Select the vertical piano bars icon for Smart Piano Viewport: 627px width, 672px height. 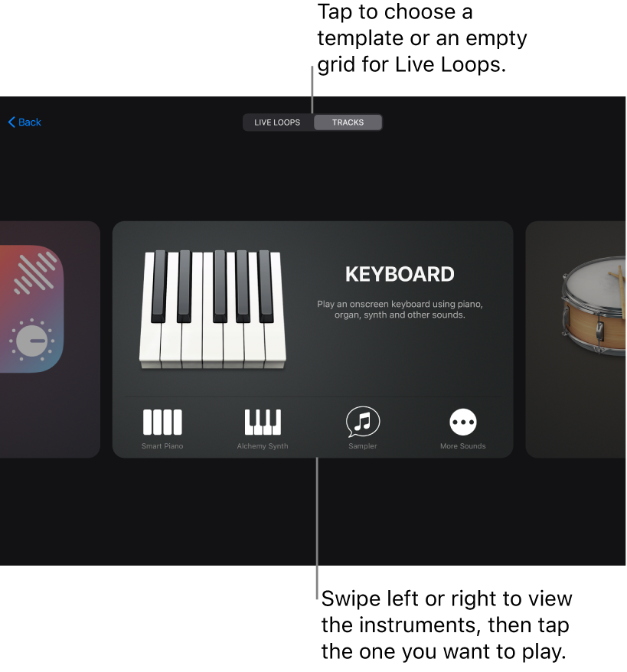[162, 420]
